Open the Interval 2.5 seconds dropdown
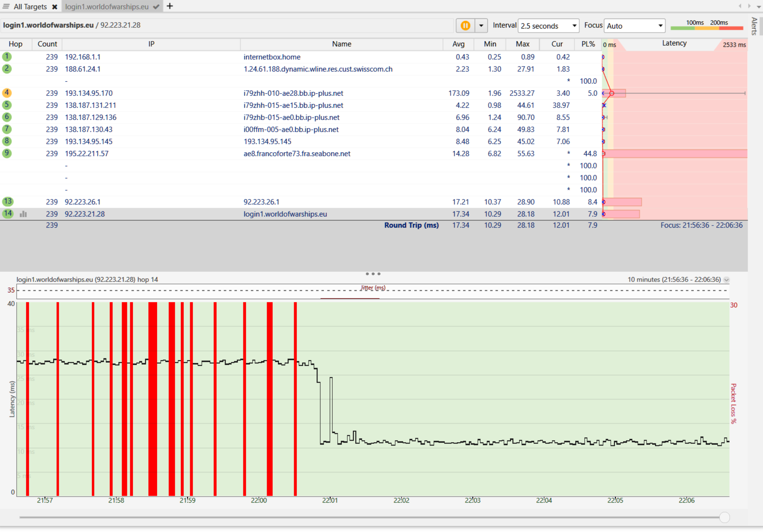763x532 pixels. pyautogui.click(x=548, y=26)
